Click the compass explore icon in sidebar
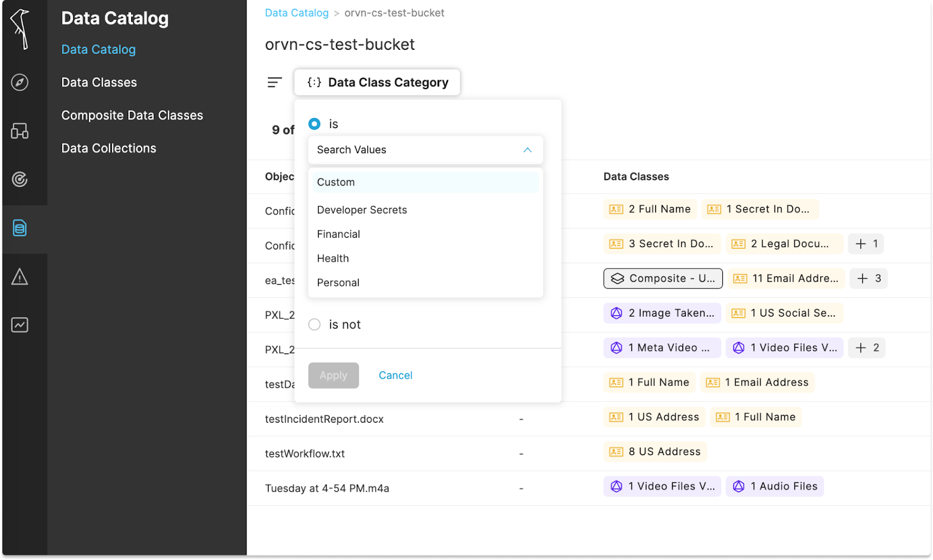The width and height of the screenshot is (933, 560). click(20, 82)
